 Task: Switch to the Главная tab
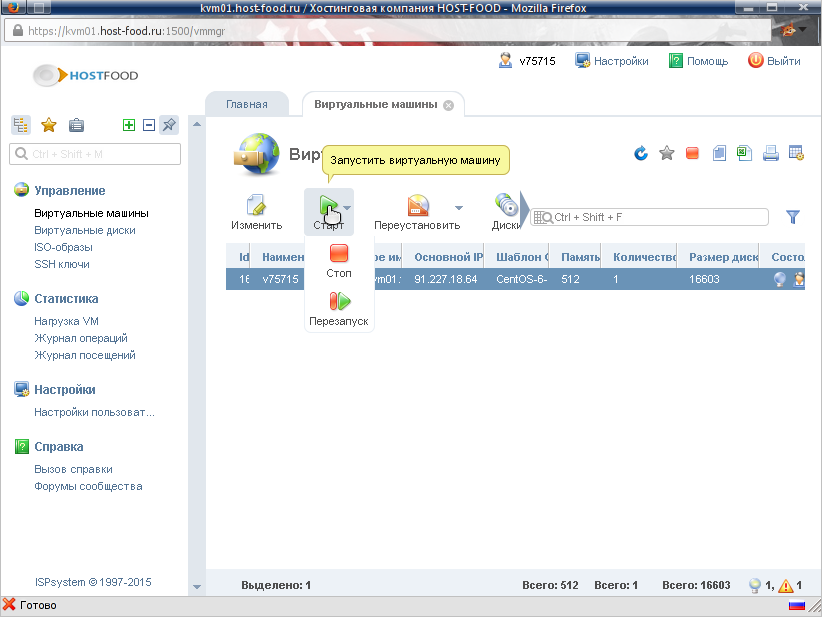tap(246, 104)
